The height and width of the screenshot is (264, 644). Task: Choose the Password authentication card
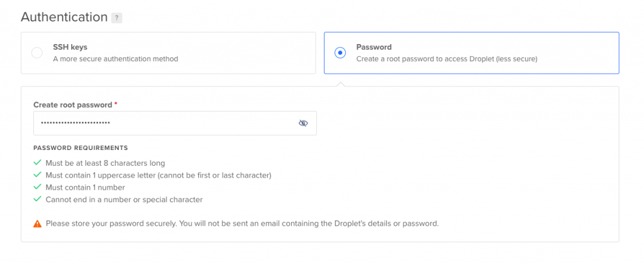(472, 53)
